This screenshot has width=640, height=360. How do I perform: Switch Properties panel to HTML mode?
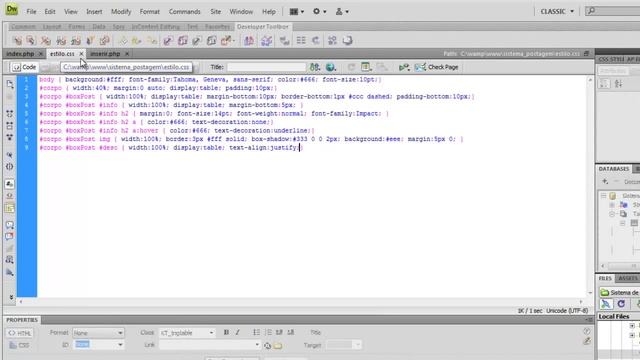click(x=20, y=333)
